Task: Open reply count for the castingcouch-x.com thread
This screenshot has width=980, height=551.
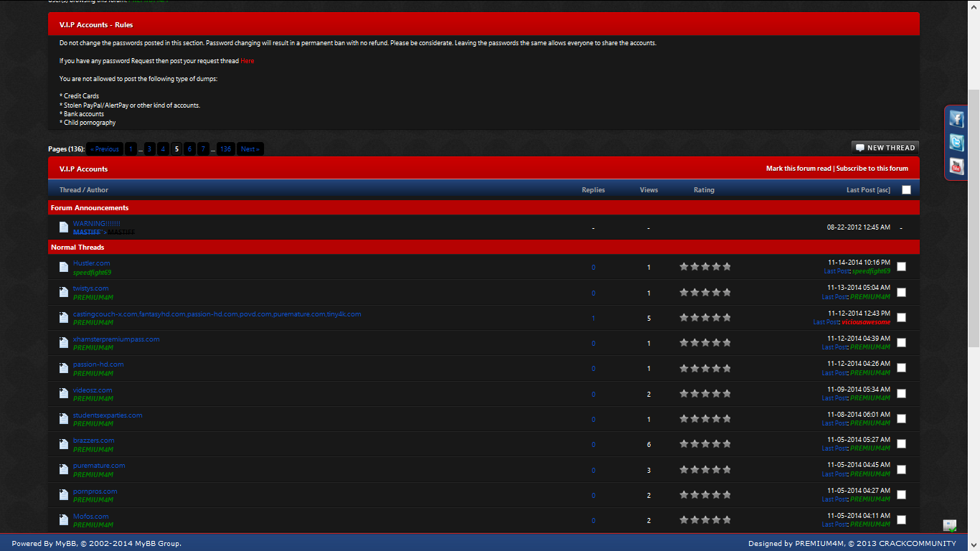Action: [x=593, y=318]
